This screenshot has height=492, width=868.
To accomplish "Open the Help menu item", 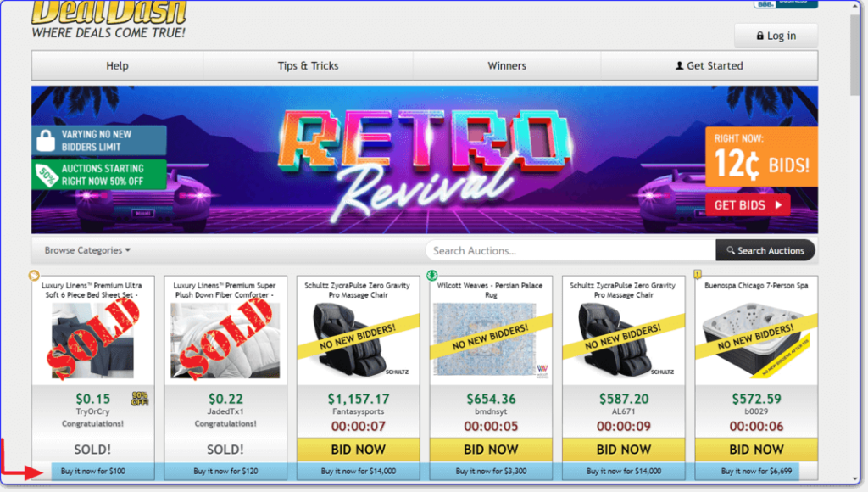I will click(x=117, y=66).
